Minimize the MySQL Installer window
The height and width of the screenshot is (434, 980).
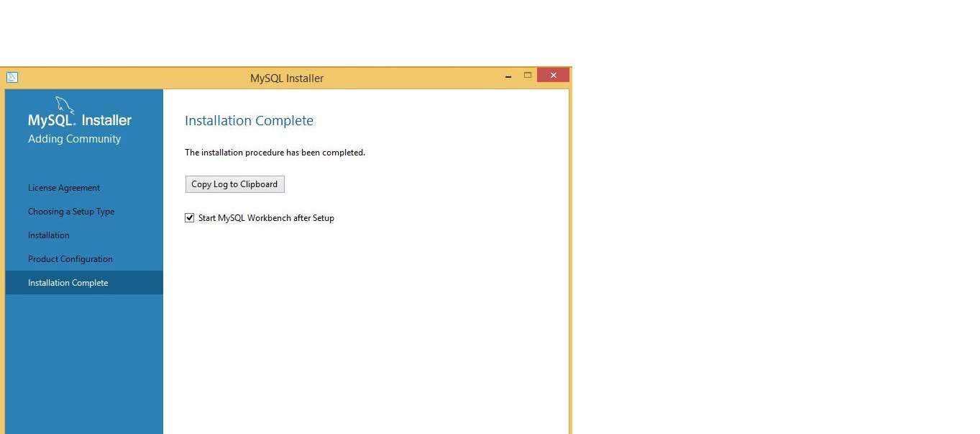pos(508,76)
